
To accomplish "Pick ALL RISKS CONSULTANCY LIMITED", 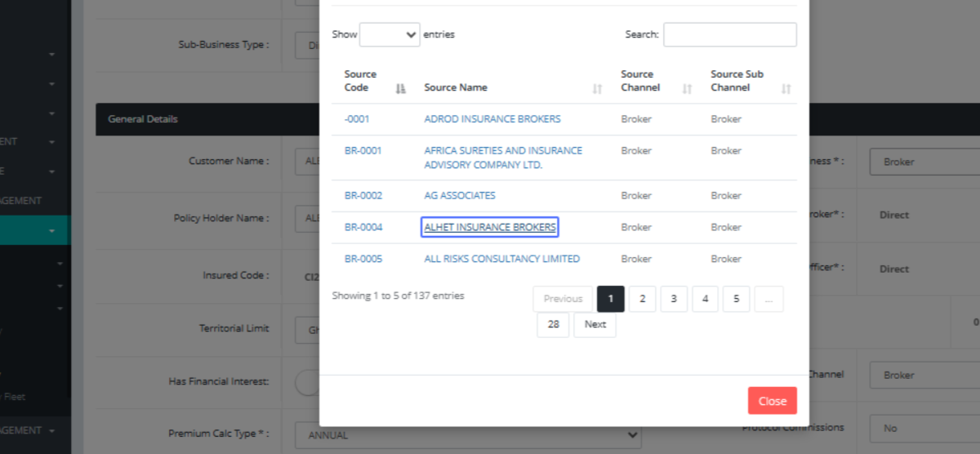I will pyautogui.click(x=501, y=260).
